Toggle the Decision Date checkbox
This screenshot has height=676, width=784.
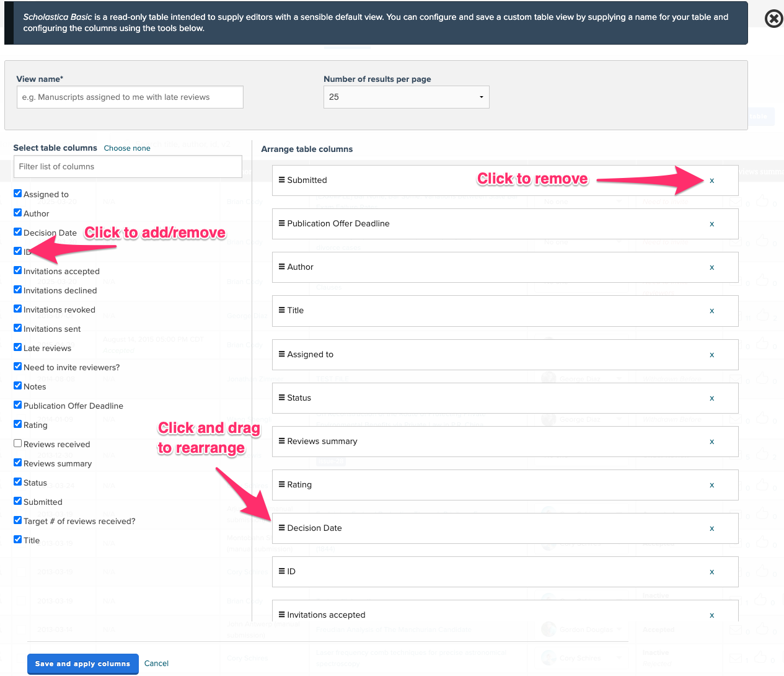(18, 232)
